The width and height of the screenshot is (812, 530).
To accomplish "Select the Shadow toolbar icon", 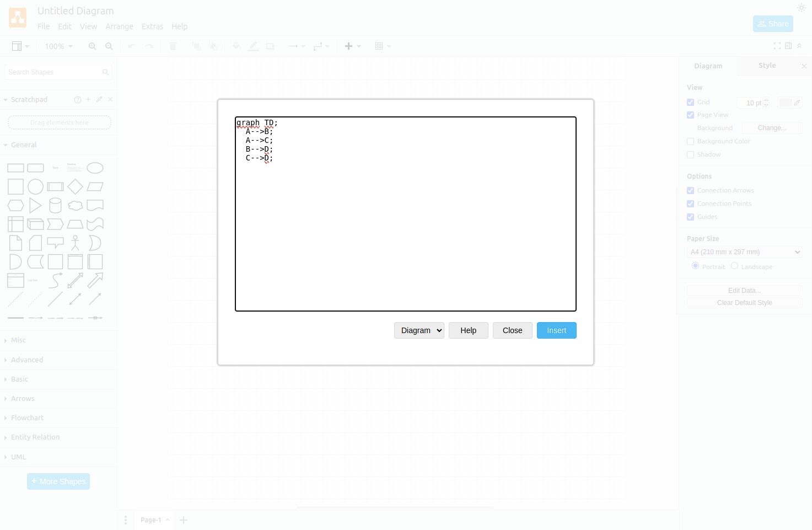I will coord(270,46).
